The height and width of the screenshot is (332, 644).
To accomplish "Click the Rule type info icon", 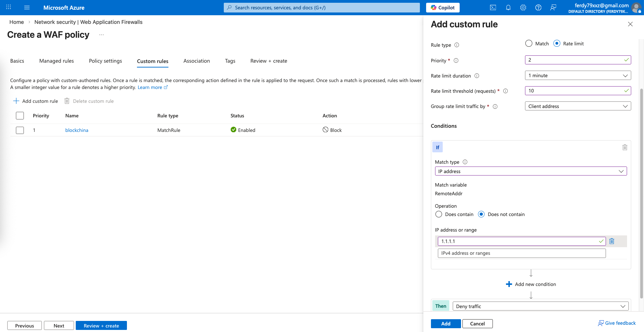I will click(457, 45).
